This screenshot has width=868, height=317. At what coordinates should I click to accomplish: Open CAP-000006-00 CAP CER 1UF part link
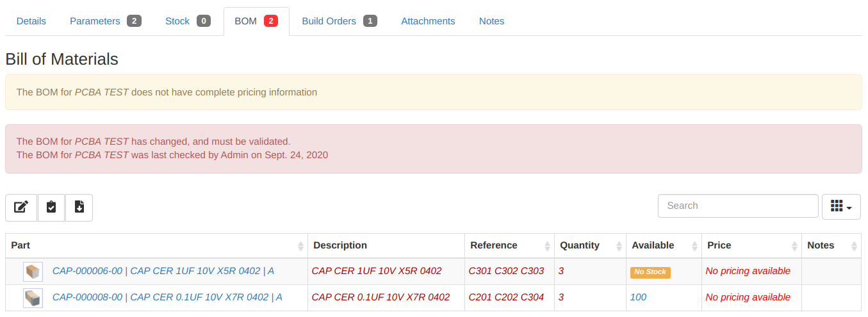[163, 271]
